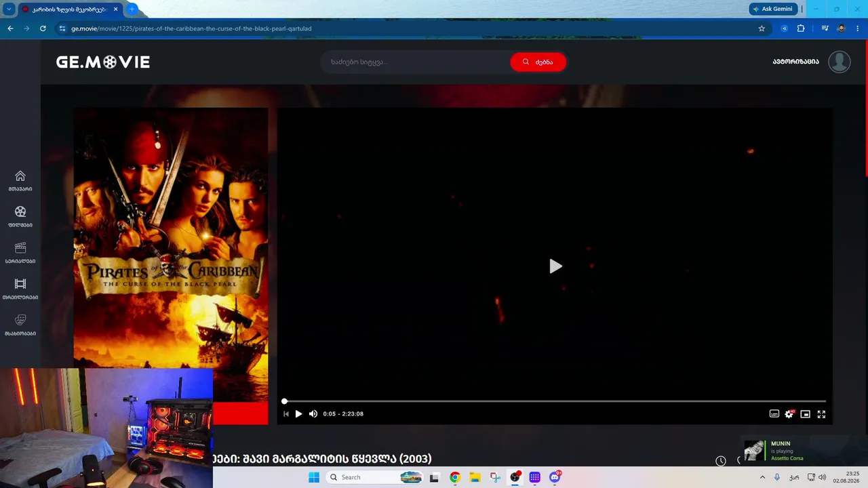Enable picture-in-picture mode
868x488 pixels.
(806, 414)
